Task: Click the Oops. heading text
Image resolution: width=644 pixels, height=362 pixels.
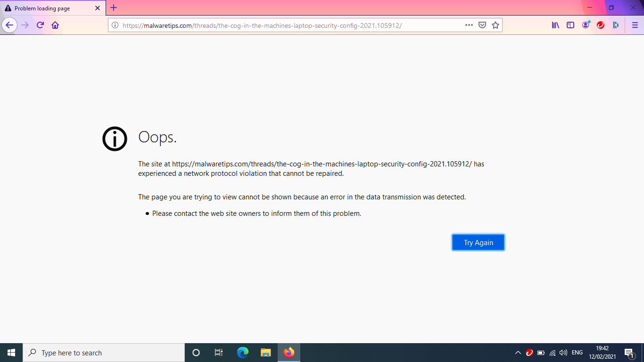Action: click(157, 137)
